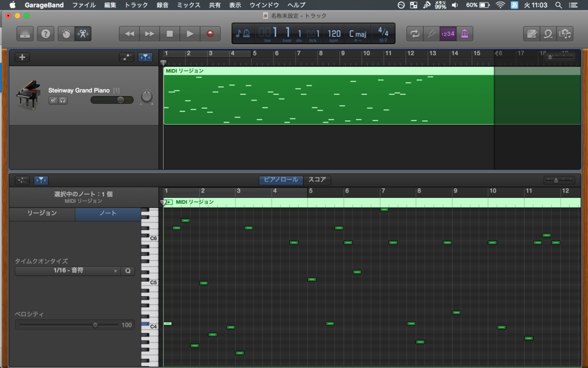Viewport: 588px width, 368px height.
Task: Open the 録音 menu
Action: pyautogui.click(x=162, y=5)
